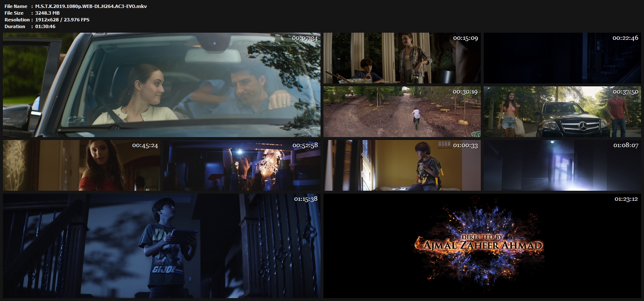Viewport: 644px width, 301px height.
Task: Select the thumbnail of the girl in red top
Action: (81, 166)
